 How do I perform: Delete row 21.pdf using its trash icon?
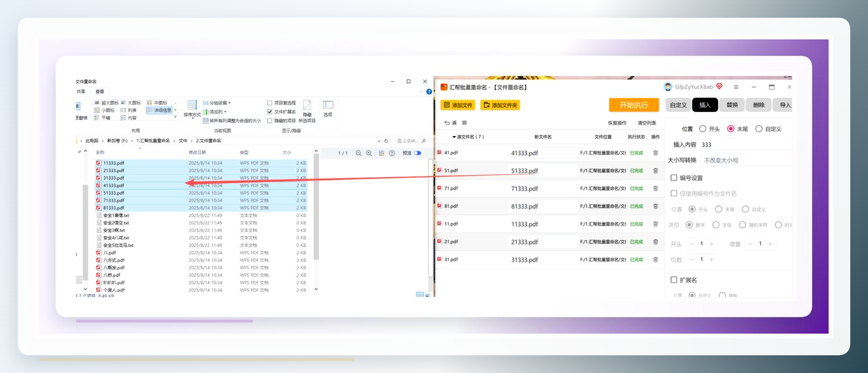[x=656, y=241]
